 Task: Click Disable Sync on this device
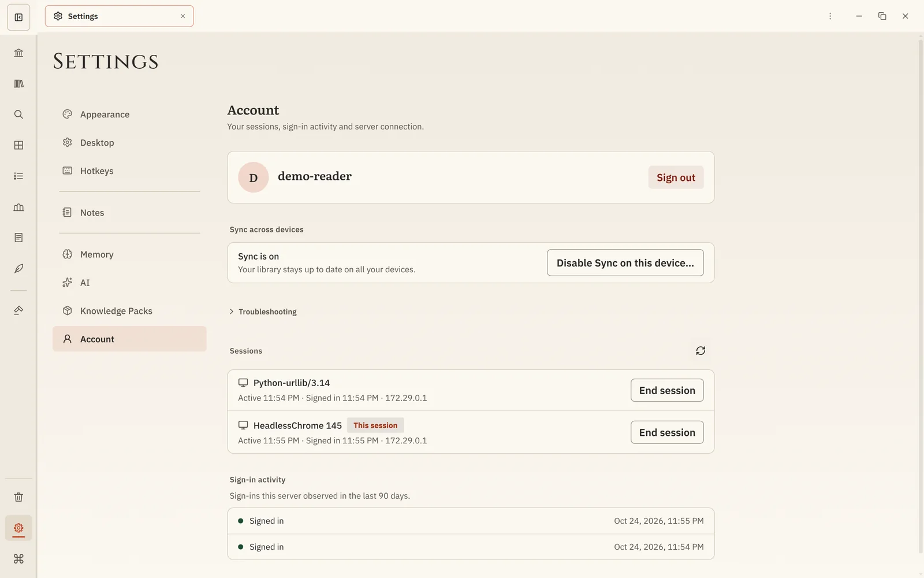625,263
